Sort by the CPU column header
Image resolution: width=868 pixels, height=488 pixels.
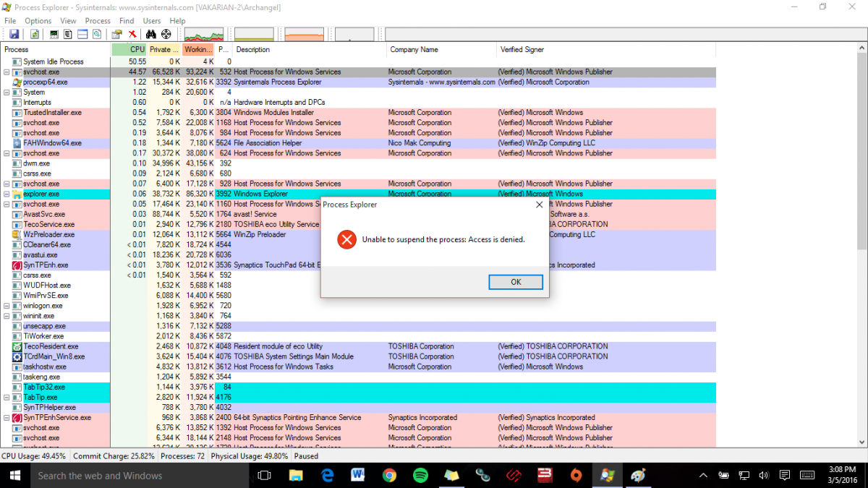(x=129, y=49)
